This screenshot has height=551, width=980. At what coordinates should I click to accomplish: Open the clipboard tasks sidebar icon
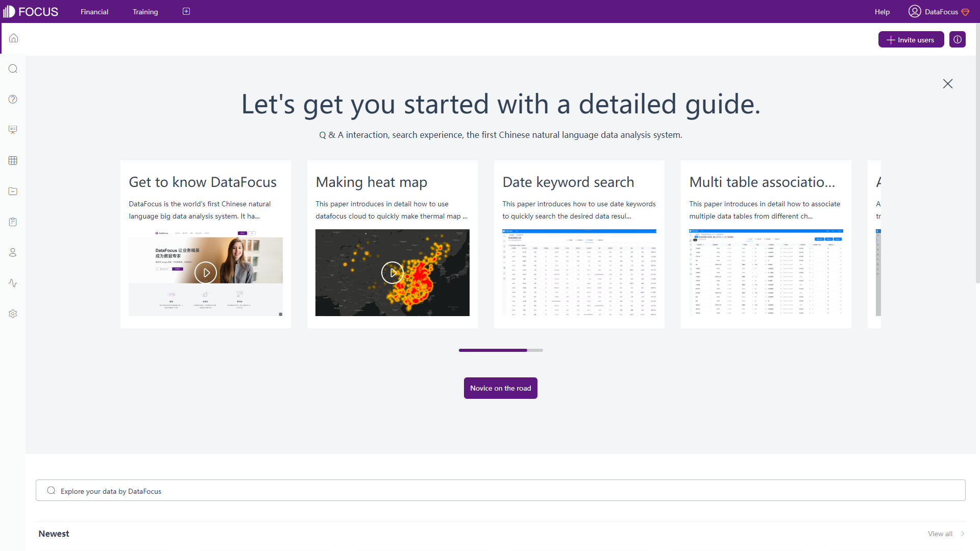[x=13, y=222]
